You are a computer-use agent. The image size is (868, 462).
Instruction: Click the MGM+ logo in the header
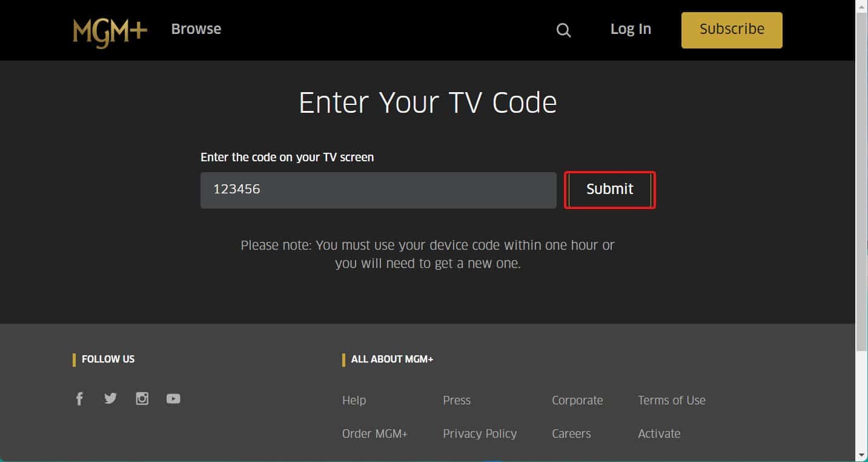click(109, 30)
